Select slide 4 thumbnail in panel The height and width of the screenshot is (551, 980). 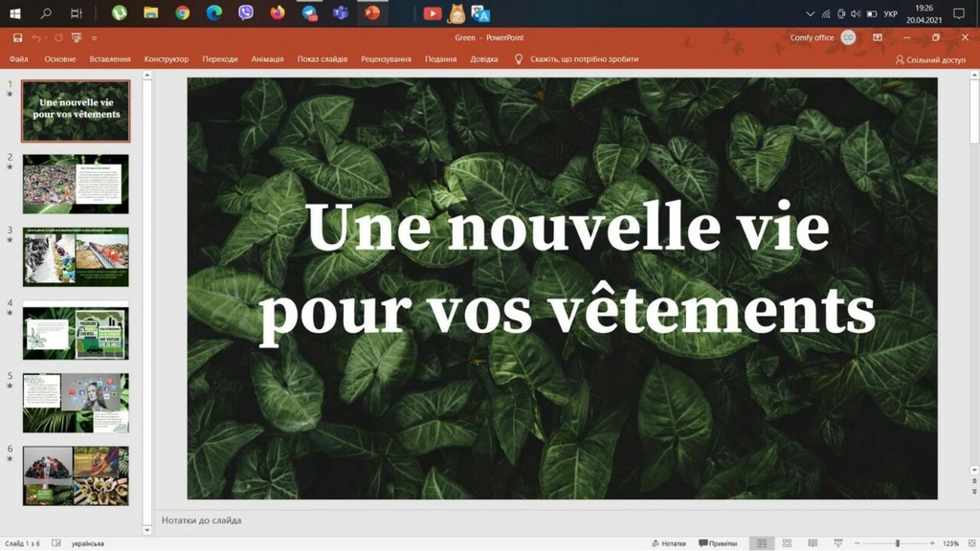(x=76, y=330)
